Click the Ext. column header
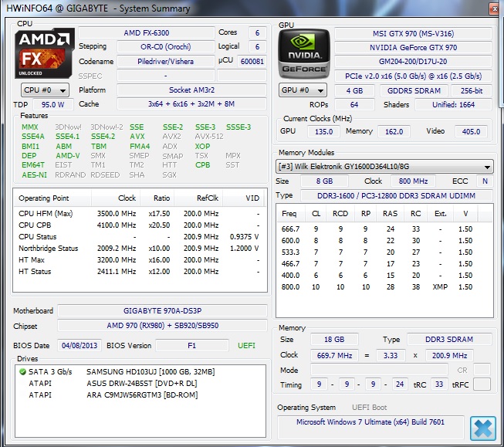 pyautogui.click(x=441, y=214)
